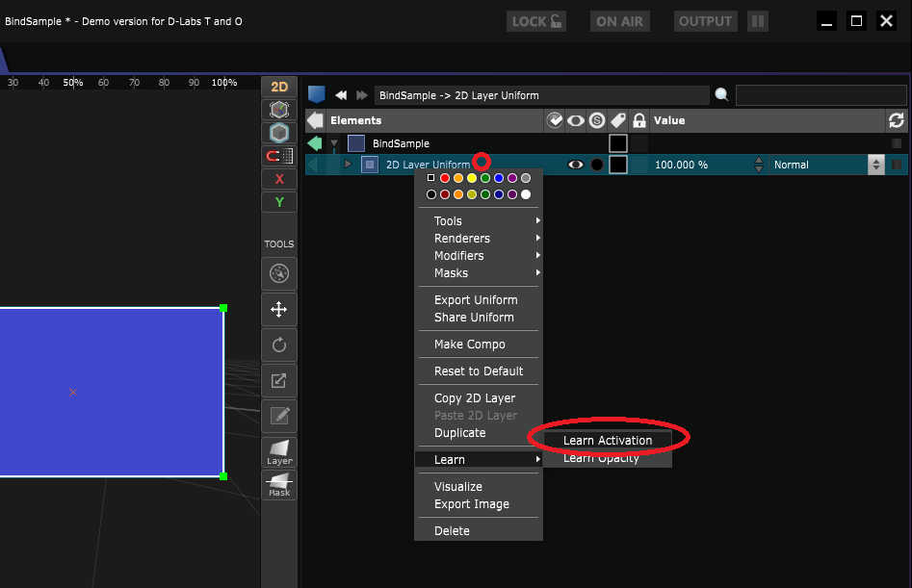Viewport: 912px width, 588px height.
Task: Click the padlock column header icon
Action: (639, 120)
